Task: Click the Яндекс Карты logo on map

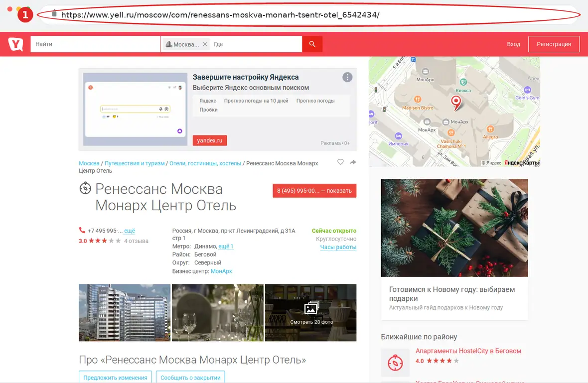Action: [x=521, y=163]
